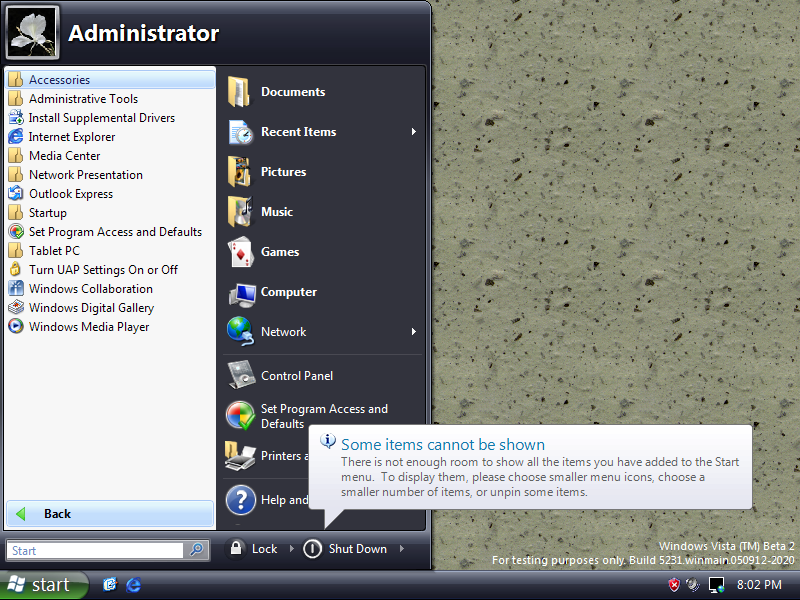The height and width of the screenshot is (600, 800).
Task: Click the Shut Down button
Action: [346, 549]
